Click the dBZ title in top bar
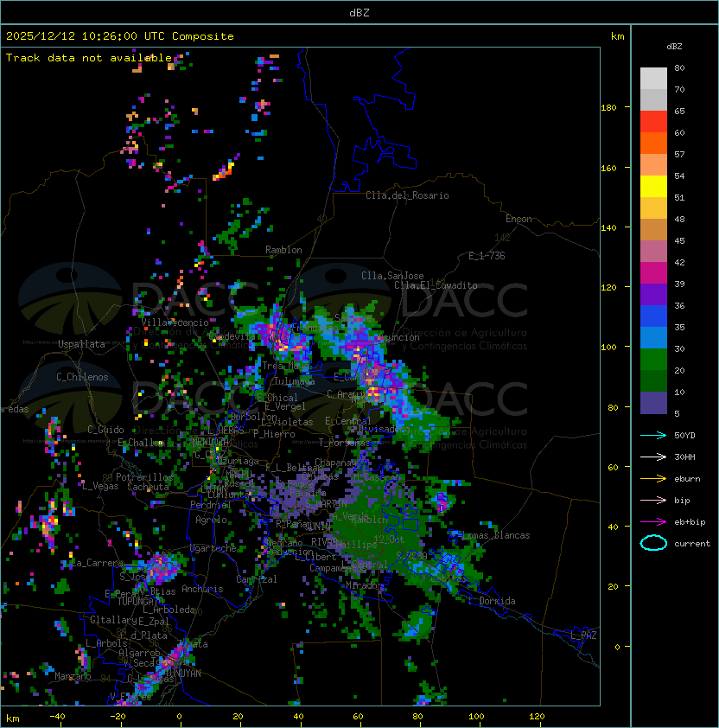 click(359, 13)
